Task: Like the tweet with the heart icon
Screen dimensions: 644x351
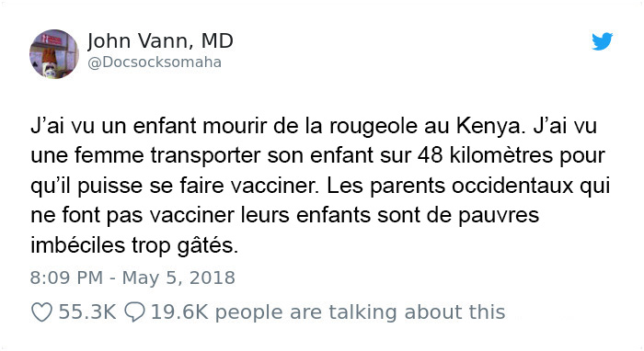Action: (42, 312)
